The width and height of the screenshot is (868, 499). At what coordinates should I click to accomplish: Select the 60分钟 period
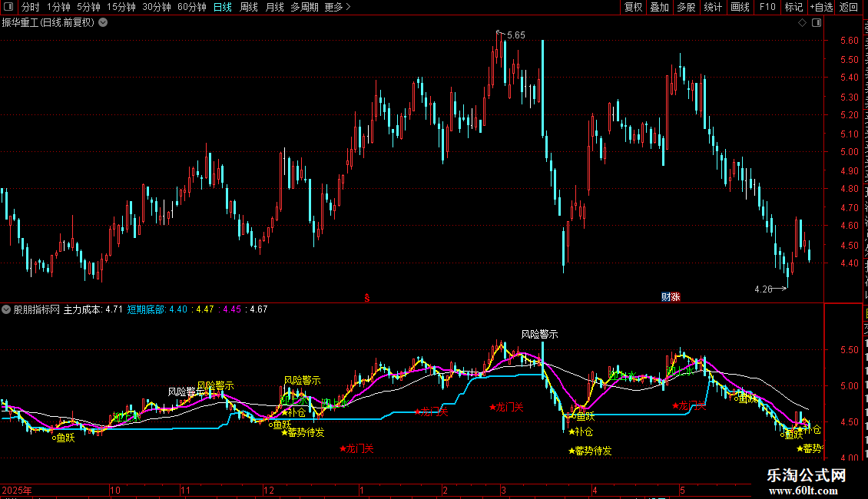coord(192,7)
